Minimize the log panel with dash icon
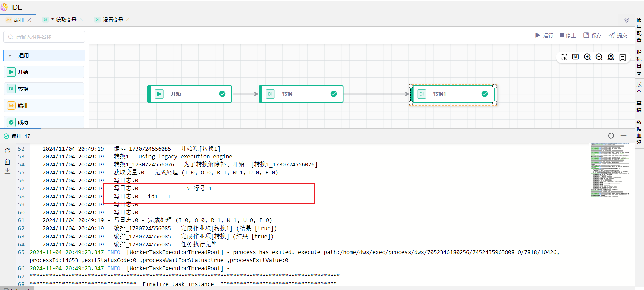This screenshot has height=290, width=644. (624, 136)
